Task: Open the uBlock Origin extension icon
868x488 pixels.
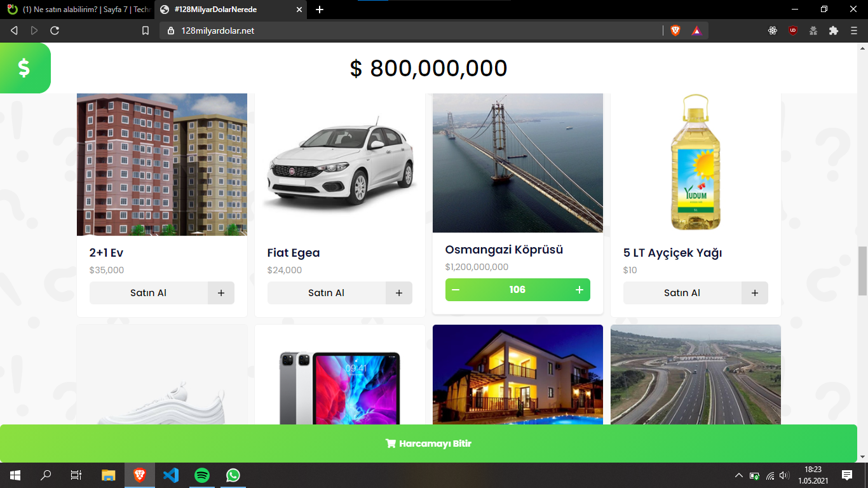Action: coord(793,30)
